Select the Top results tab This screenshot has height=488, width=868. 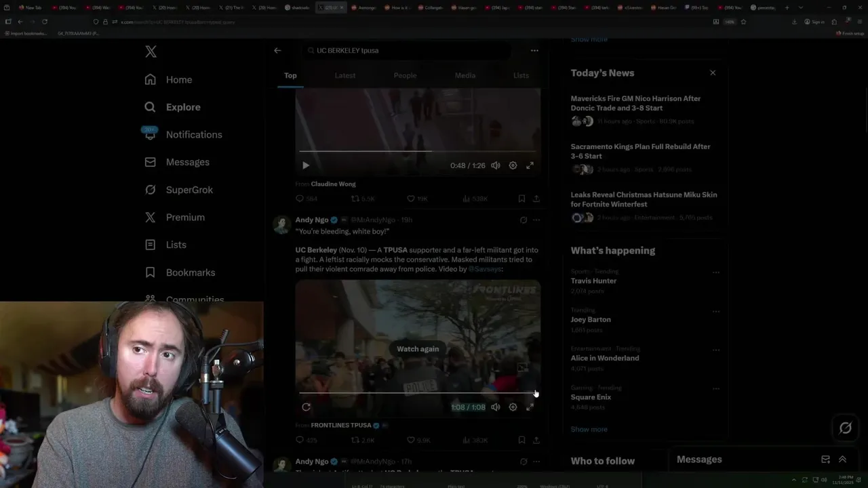[290, 75]
